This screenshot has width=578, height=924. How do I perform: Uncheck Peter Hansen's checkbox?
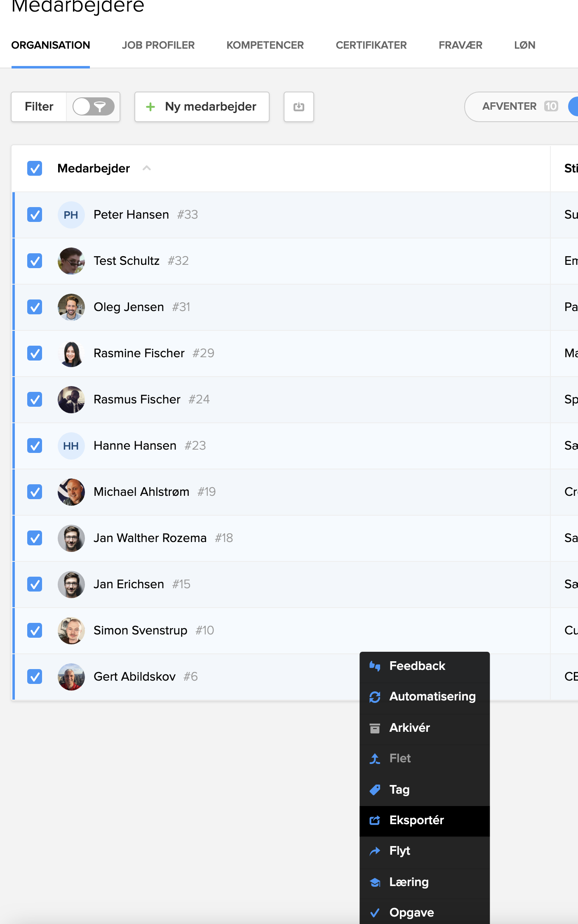pyautogui.click(x=35, y=214)
